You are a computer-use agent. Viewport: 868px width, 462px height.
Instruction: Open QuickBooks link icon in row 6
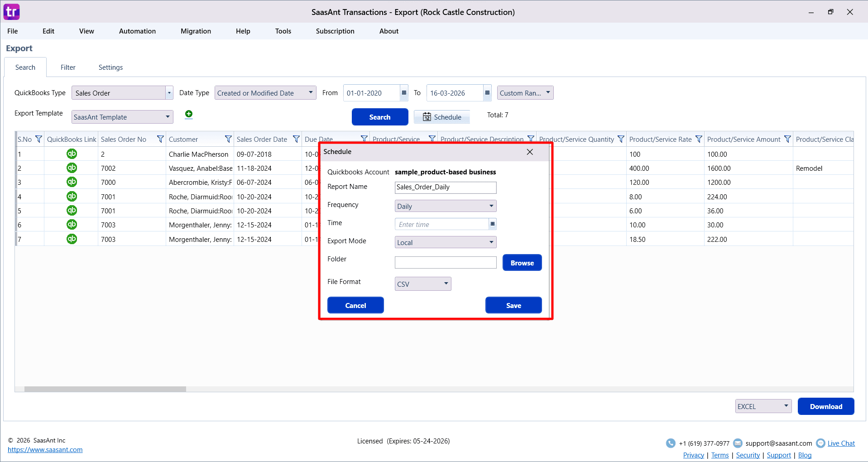pos(72,225)
